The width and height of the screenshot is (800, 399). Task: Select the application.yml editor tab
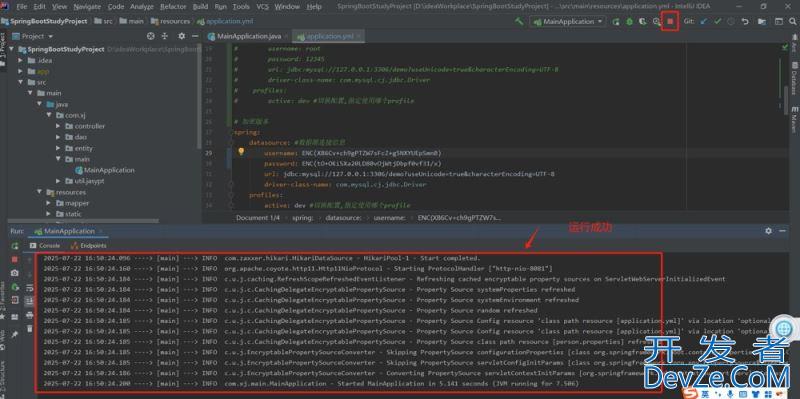[x=329, y=36]
